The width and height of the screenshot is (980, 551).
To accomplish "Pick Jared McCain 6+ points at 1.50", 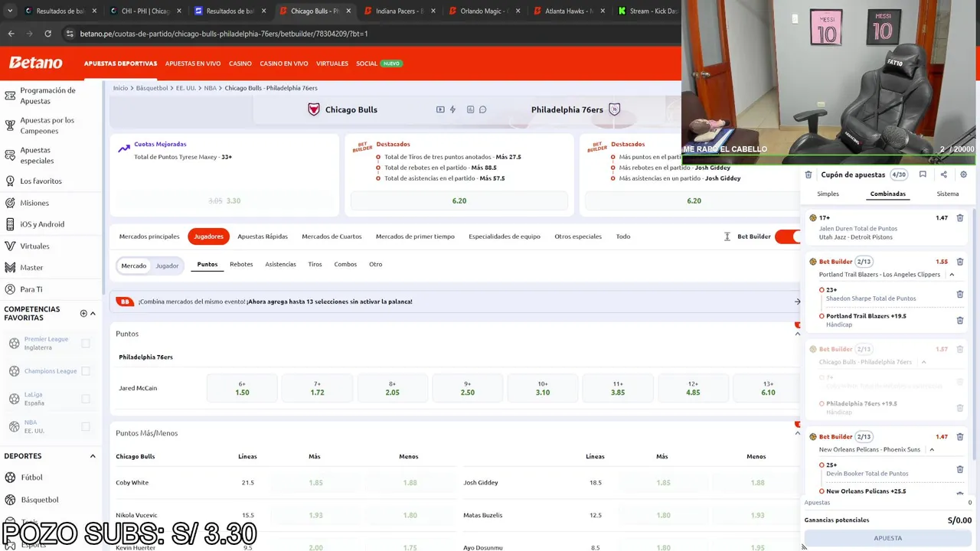I will 242,388.
